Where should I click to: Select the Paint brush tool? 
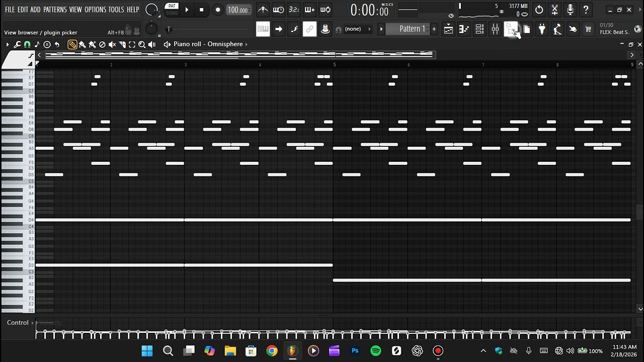coord(83,44)
